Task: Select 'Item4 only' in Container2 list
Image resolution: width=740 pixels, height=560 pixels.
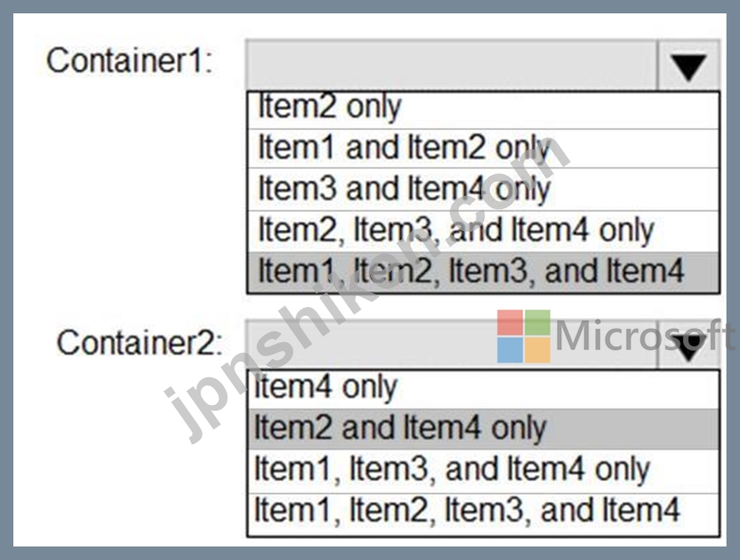Action: coord(483,390)
